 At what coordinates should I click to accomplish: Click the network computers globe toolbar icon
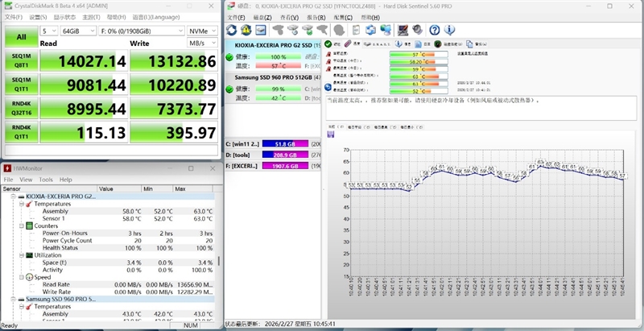coord(386,30)
